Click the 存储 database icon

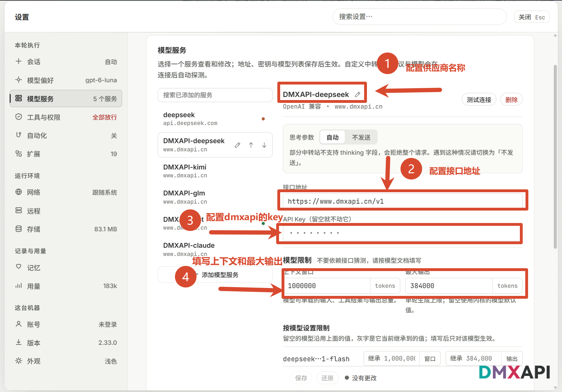pos(19,229)
